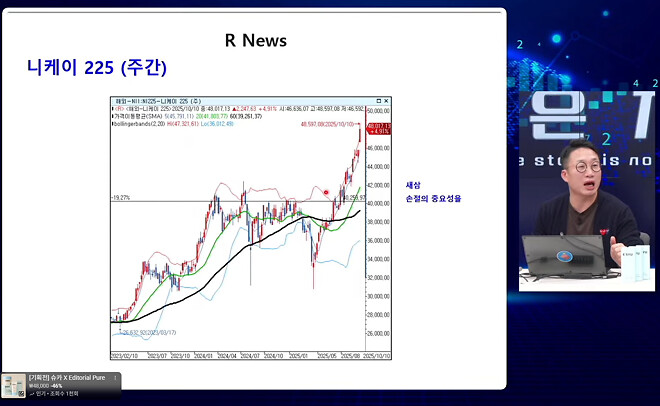Click the presenter webcam video
The width and height of the screenshot is (660, 406).
(587, 191)
